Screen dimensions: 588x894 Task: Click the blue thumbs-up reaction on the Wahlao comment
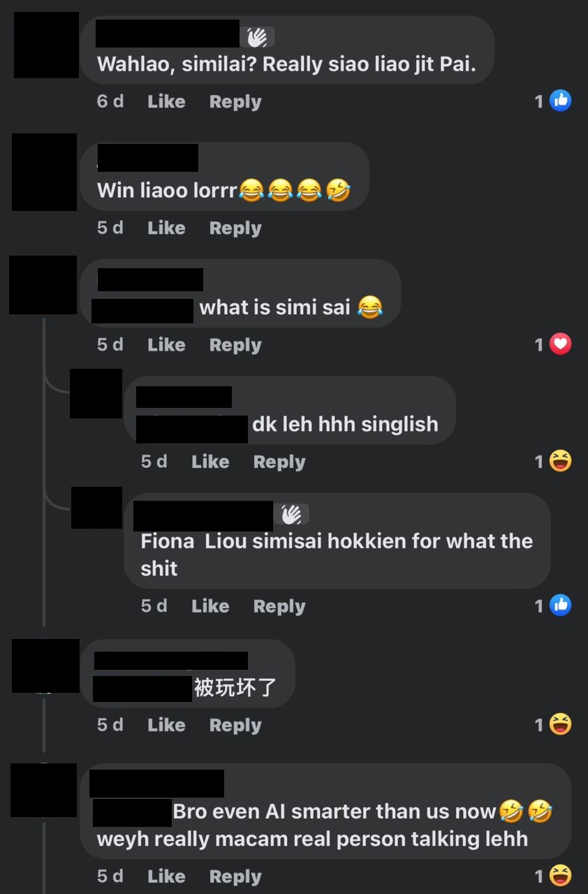click(x=560, y=101)
